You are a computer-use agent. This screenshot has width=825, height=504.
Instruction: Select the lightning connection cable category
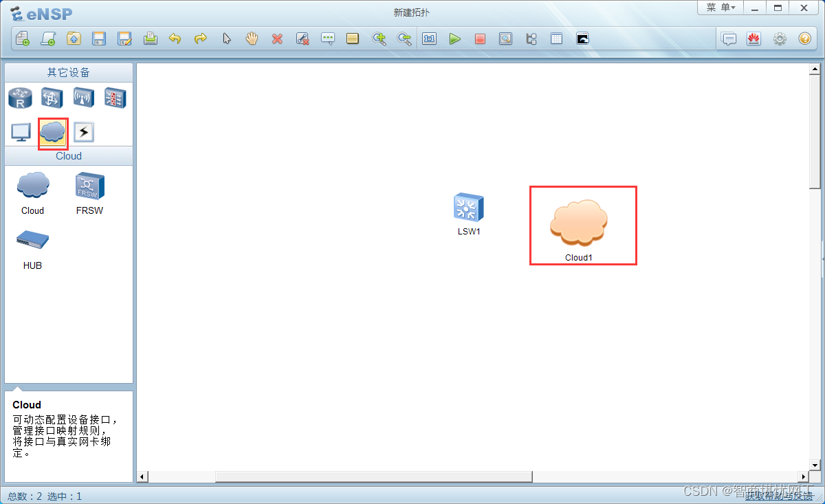(84, 132)
